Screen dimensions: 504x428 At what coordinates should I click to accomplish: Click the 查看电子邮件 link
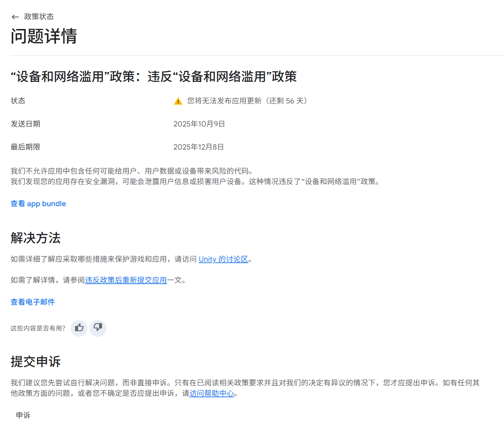pos(33,302)
